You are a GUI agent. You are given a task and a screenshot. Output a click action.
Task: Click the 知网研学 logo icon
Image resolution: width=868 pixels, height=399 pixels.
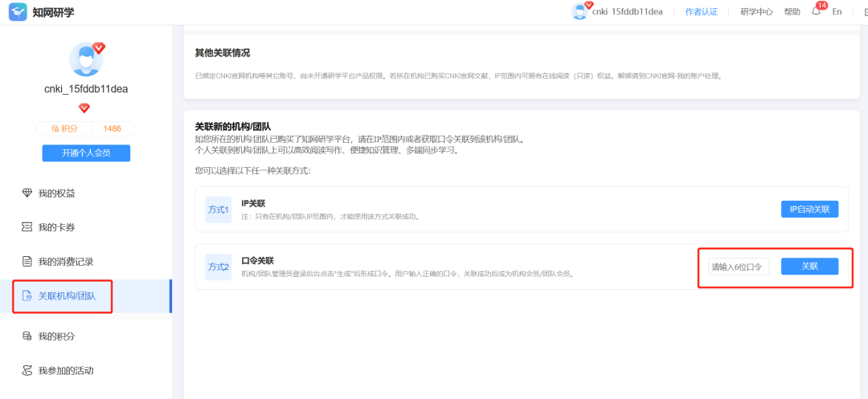(18, 11)
